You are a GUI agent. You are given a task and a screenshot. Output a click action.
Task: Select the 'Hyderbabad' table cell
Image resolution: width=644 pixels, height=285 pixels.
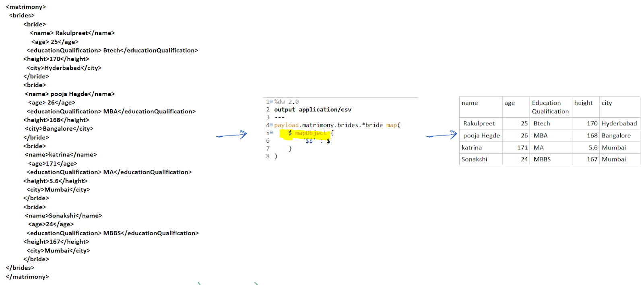(619, 123)
